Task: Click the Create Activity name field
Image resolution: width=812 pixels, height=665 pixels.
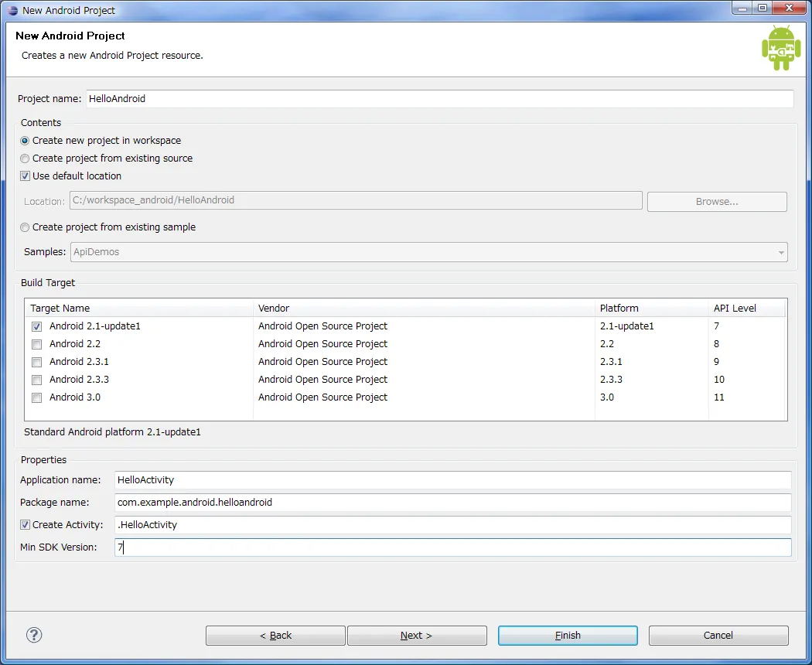Action: pyautogui.click(x=452, y=524)
